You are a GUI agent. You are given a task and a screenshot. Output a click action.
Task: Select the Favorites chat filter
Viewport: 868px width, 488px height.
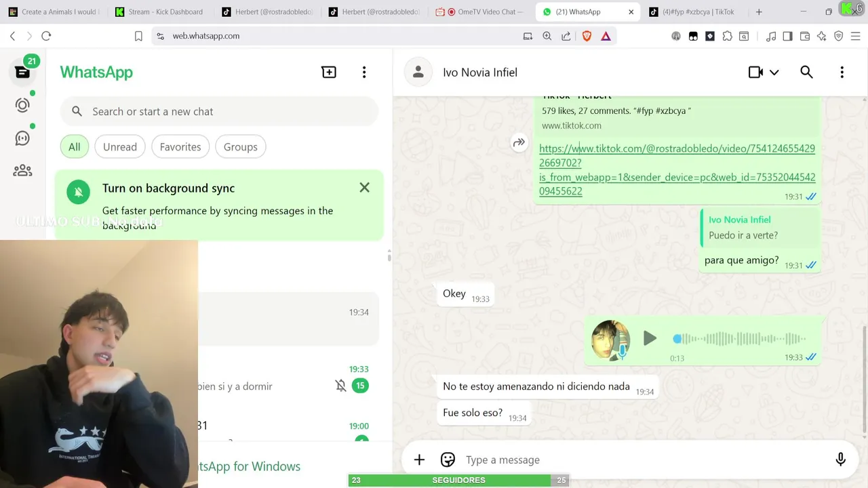(x=180, y=146)
